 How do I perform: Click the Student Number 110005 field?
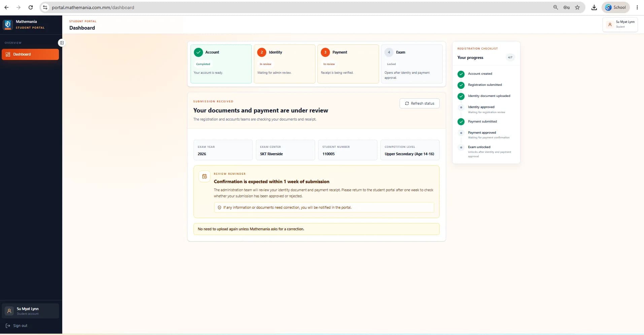(347, 150)
